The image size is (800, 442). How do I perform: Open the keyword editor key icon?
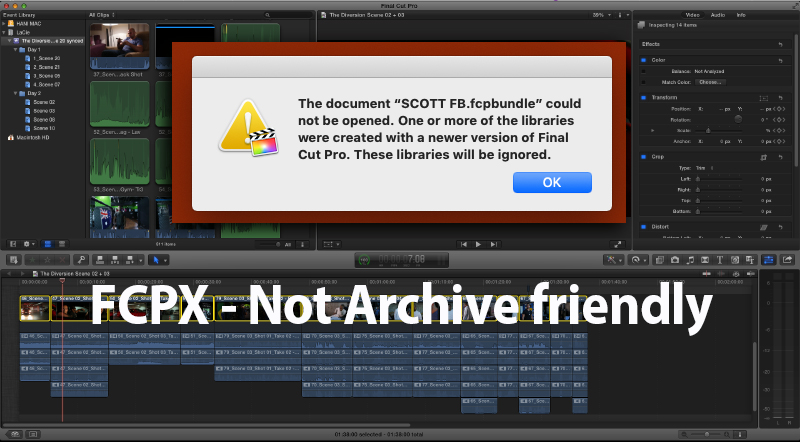81,260
